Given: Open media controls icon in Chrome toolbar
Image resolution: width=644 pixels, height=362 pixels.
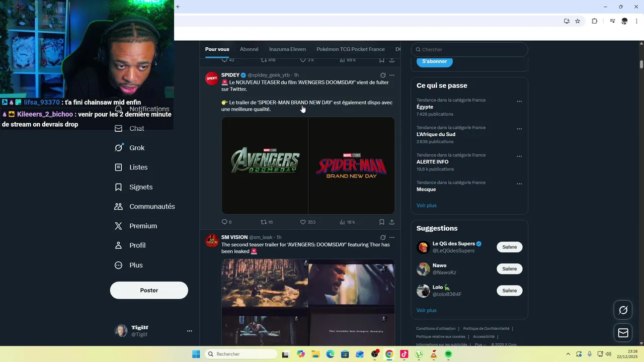Looking at the screenshot, I should click(612, 21).
